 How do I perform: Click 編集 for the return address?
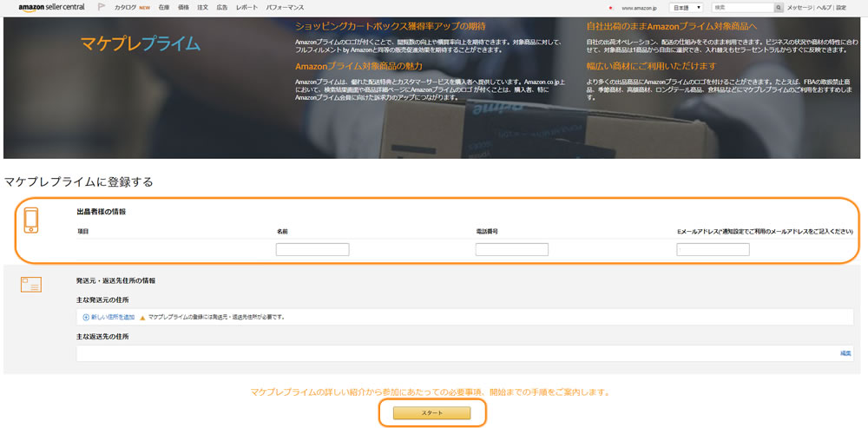(x=845, y=353)
